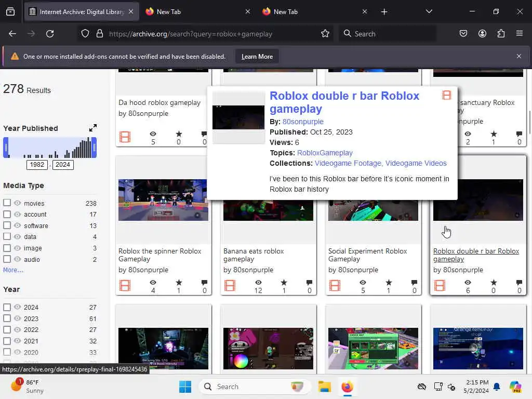Dismiss the add-ons warning bar
This screenshot has height=399, width=532.
pyautogui.click(x=519, y=56)
